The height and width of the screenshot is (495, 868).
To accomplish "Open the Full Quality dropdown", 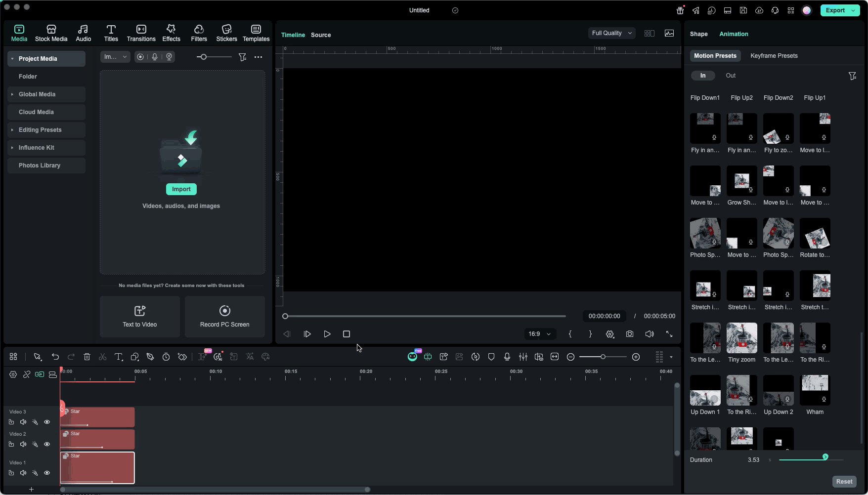I will [611, 33].
